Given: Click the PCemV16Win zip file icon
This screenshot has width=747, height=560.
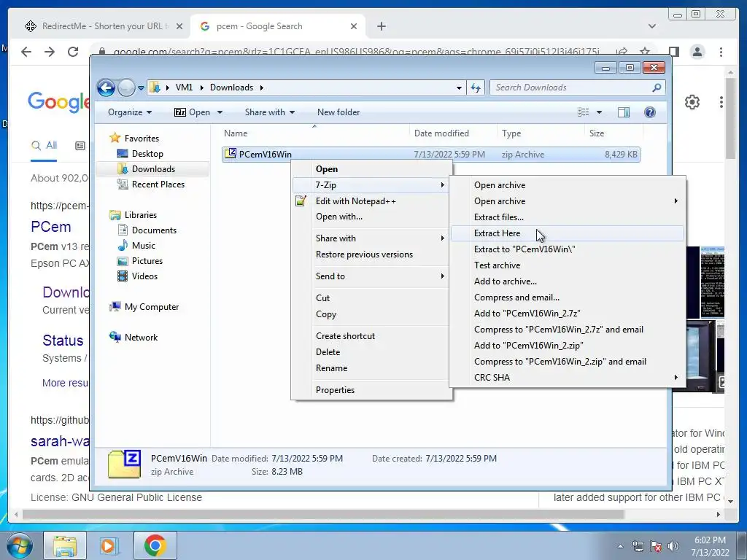Looking at the screenshot, I should (231, 154).
